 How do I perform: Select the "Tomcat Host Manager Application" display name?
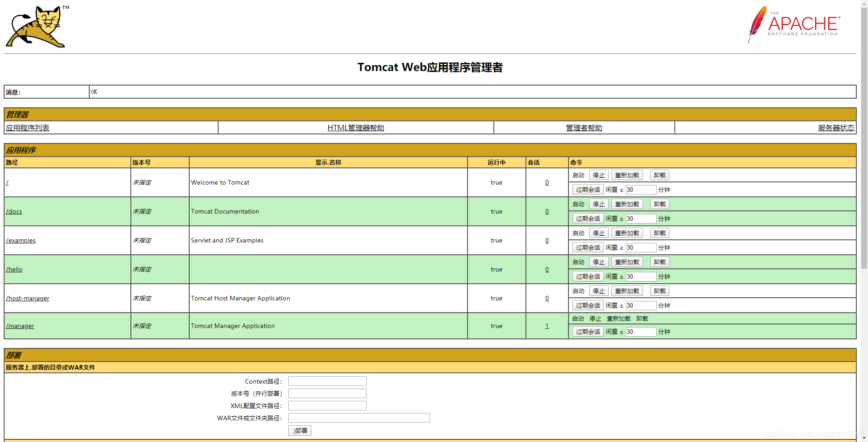click(240, 298)
